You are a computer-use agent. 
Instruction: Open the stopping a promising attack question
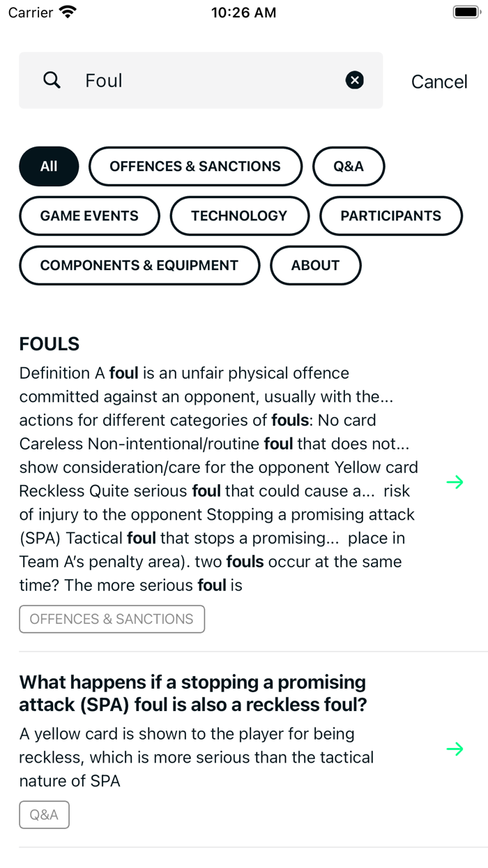pos(192,693)
